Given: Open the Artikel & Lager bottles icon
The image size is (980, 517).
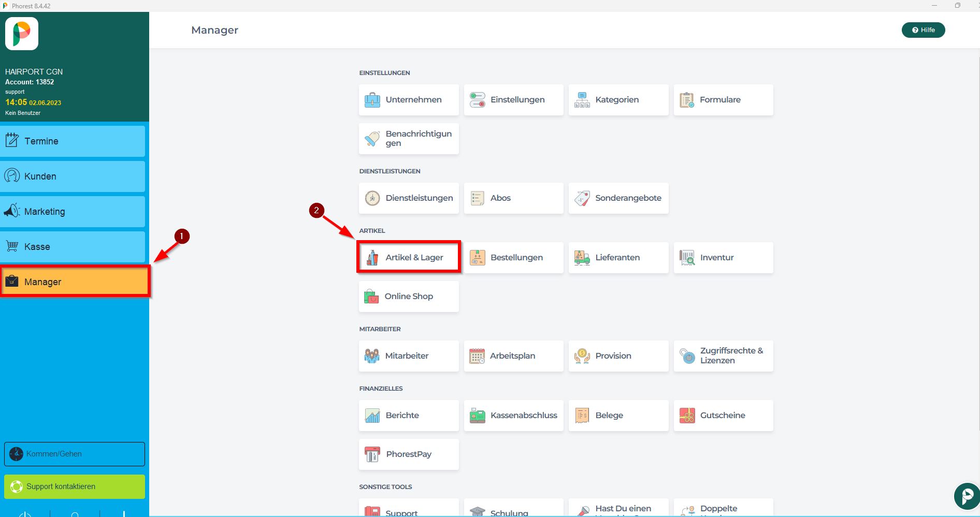Looking at the screenshot, I should click(372, 257).
